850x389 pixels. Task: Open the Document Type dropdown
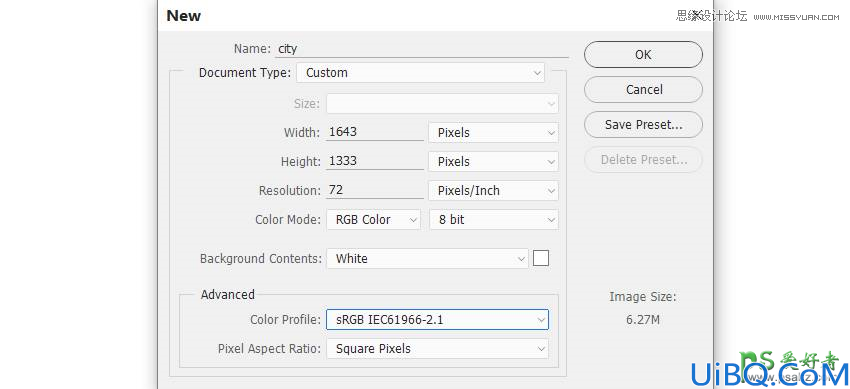pos(421,73)
